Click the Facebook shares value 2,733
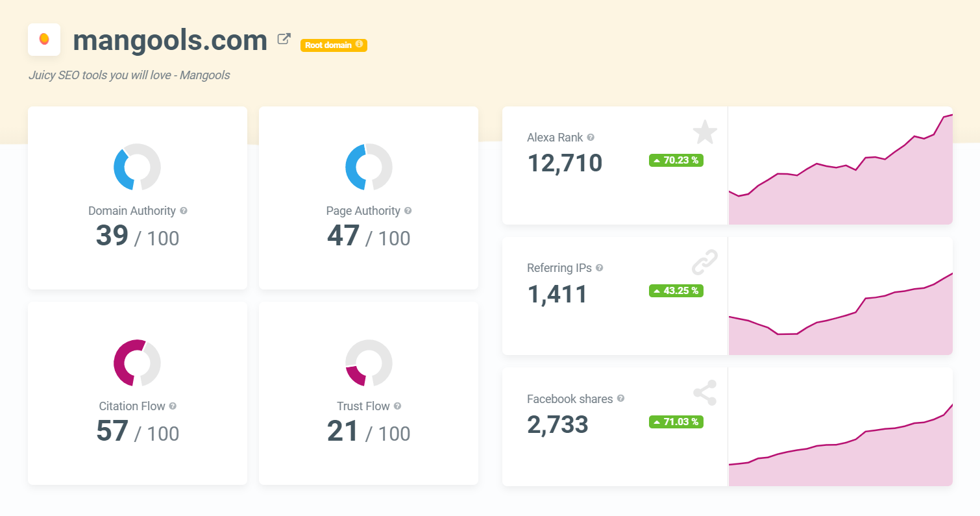 click(558, 424)
